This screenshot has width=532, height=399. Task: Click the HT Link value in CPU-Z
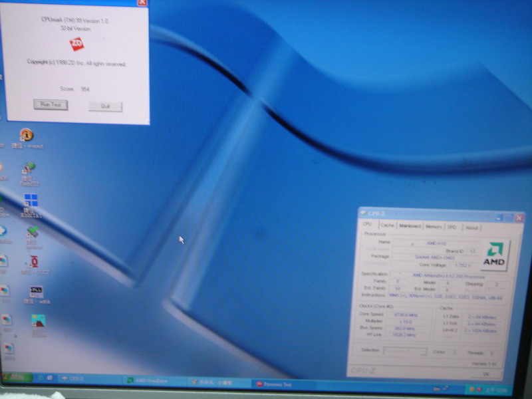pyautogui.click(x=404, y=335)
